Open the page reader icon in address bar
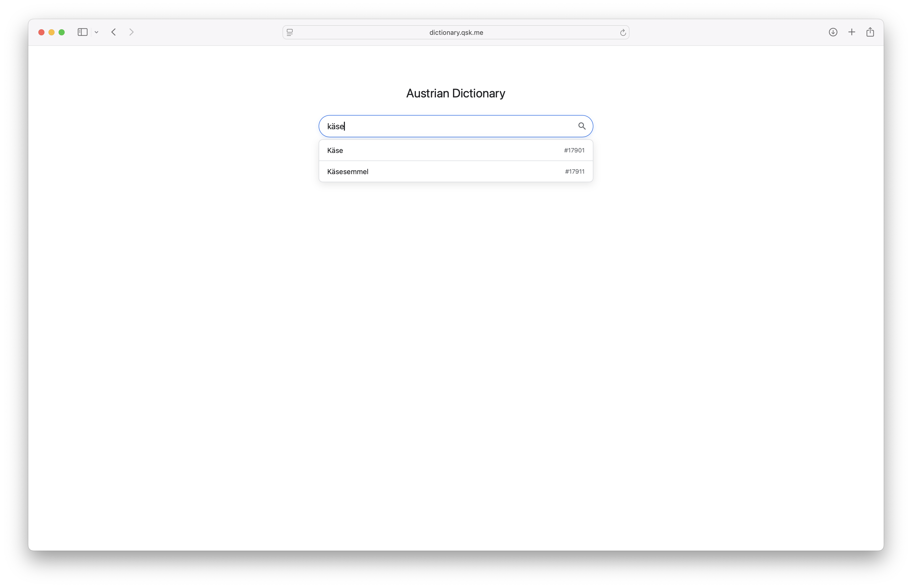This screenshot has width=912, height=588. [x=290, y=33]
